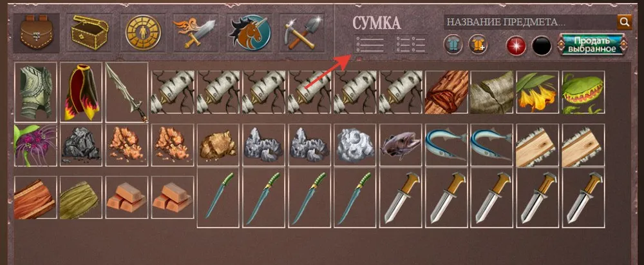Switch to single-column list view
The width and height of the screenshot is (644, 265).
pos(370,44)
